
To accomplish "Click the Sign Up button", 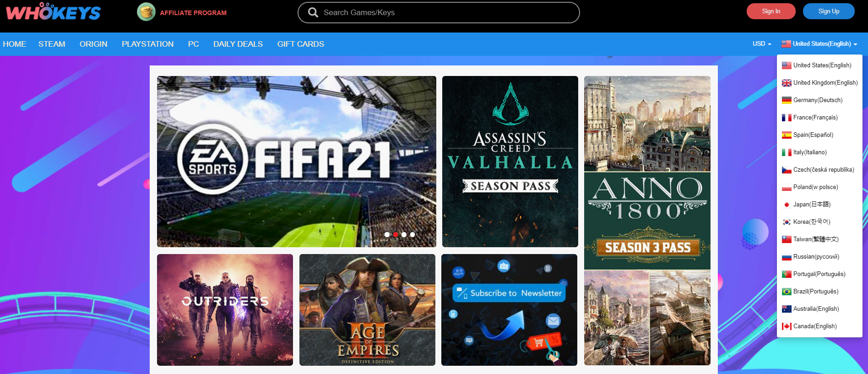I will [829, 11].
